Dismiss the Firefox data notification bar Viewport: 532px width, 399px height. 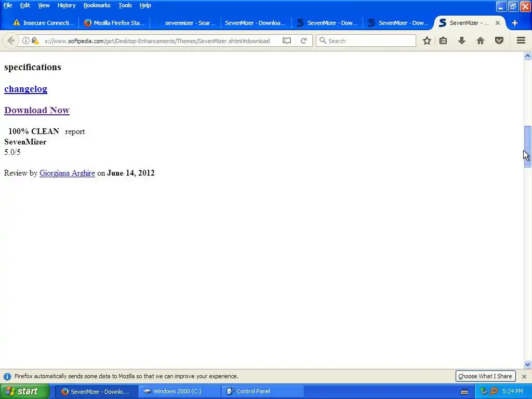524,376
